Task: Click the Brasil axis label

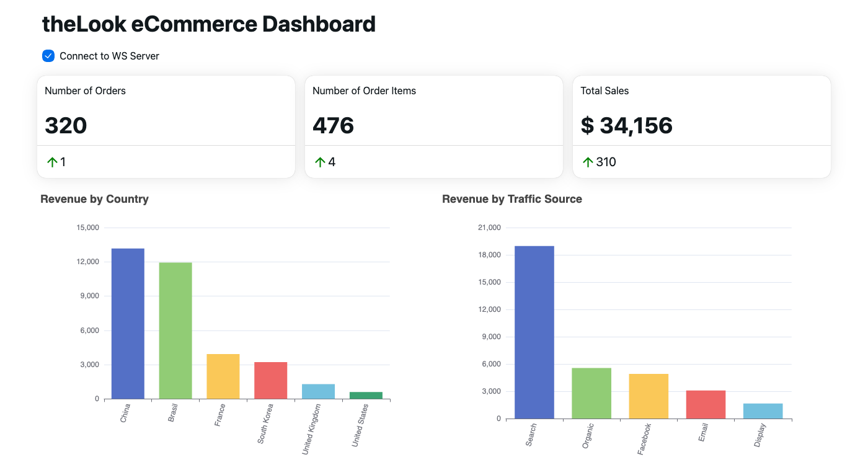Action: [x=173, y=414]
